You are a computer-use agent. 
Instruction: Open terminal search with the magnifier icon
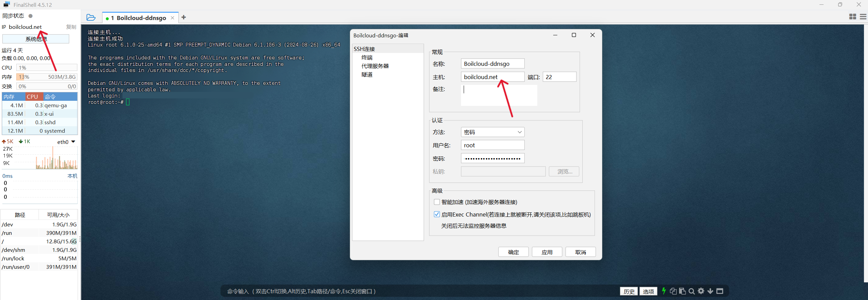692,291
